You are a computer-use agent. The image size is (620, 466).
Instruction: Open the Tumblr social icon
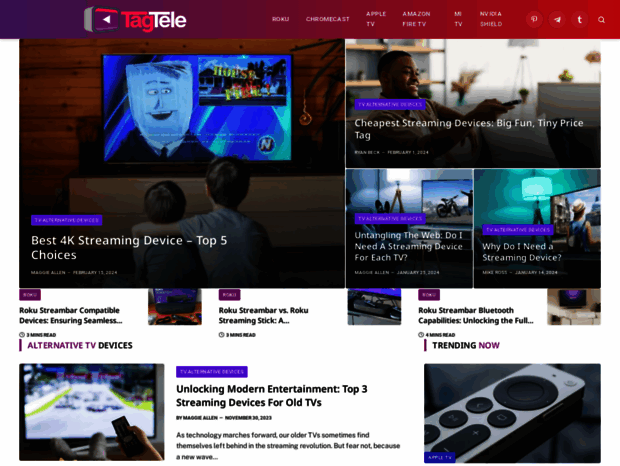[x=580, y=19]
